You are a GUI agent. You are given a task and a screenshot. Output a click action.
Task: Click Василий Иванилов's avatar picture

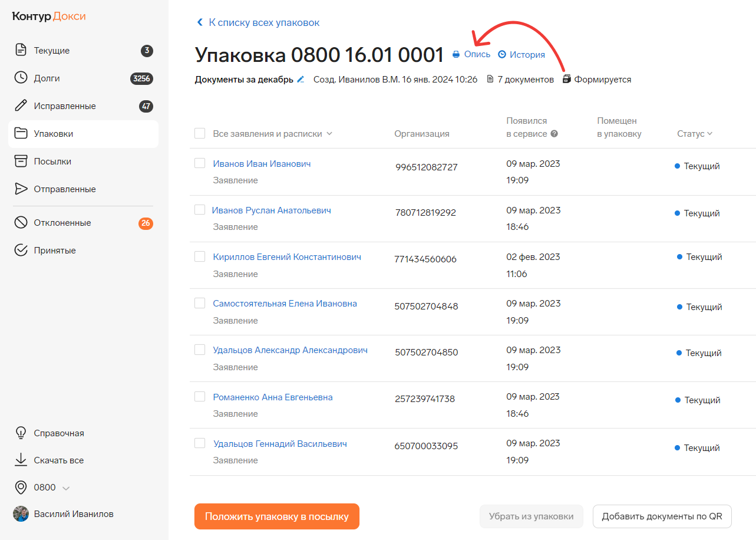pos(21,513)
